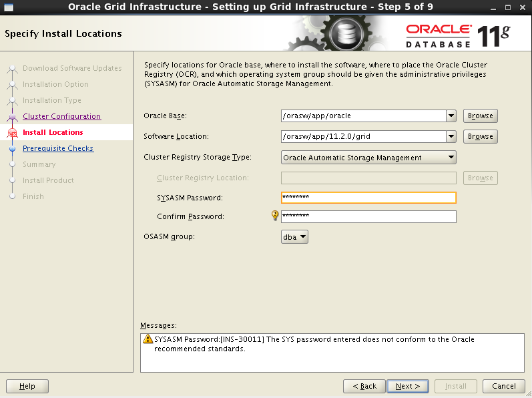Image resolution: width=532 pixels, height=398 pixels.
Task: Click the Help button
Action: click(x=27, y=386)
